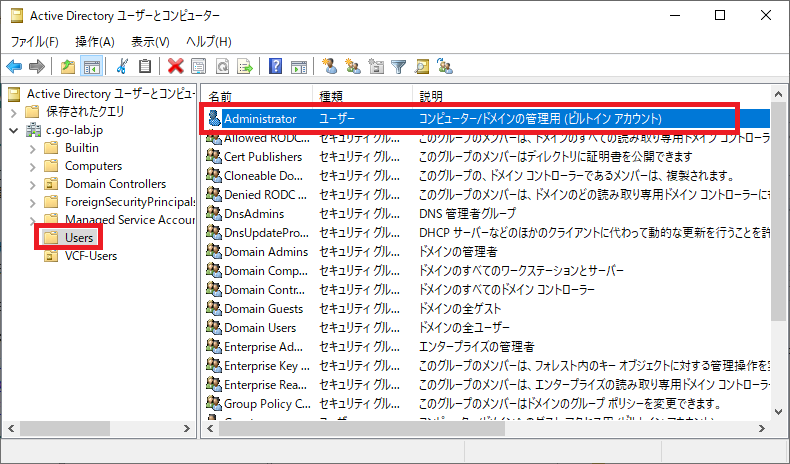Expand the 保存されたクエリ node
This screenshot has width=790, height=464.
[x=14, y=112]
